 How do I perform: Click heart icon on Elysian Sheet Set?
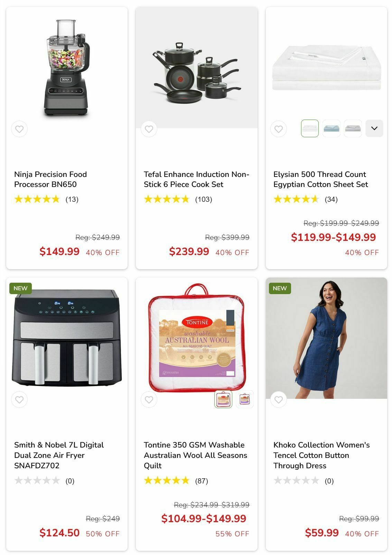pos(279,129)
